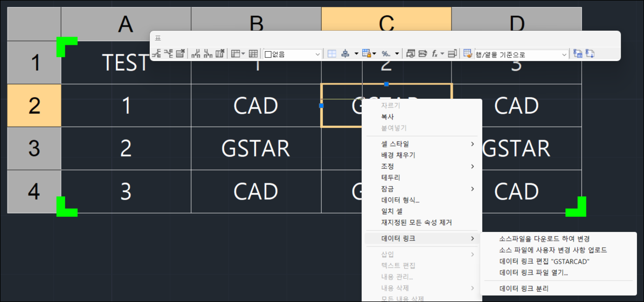Open the cell style dropdown 행/열을 기준으로

coord(521,54)
